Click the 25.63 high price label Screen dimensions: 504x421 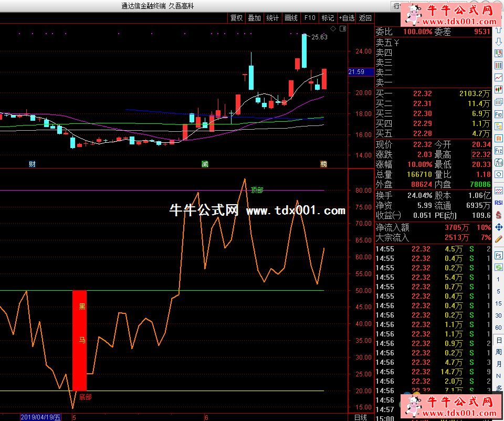click(320, 37)
